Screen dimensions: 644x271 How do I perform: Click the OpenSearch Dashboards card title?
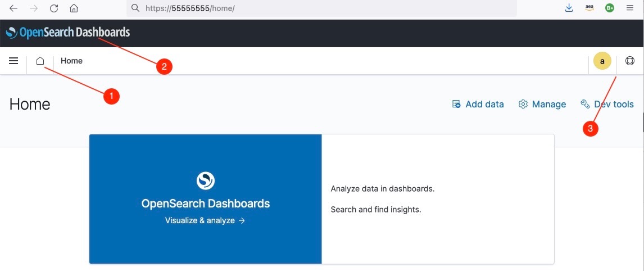pos(205,204)
